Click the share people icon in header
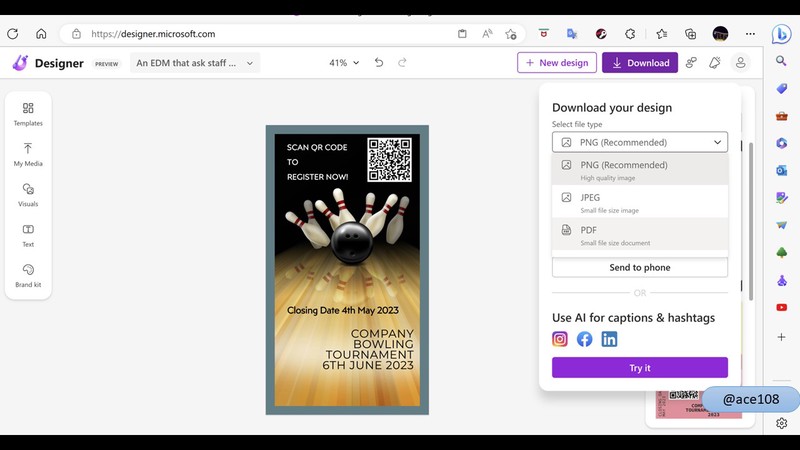This screenshot has height=450, width=800. coord(691,62)
